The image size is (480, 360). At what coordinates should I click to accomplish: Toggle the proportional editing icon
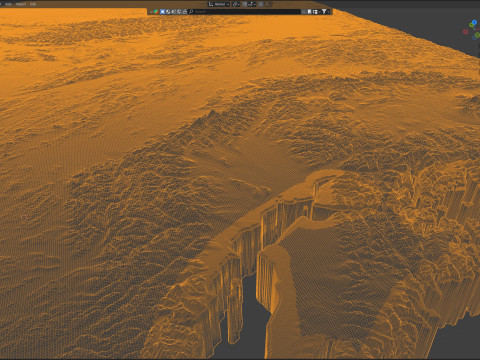261,4
